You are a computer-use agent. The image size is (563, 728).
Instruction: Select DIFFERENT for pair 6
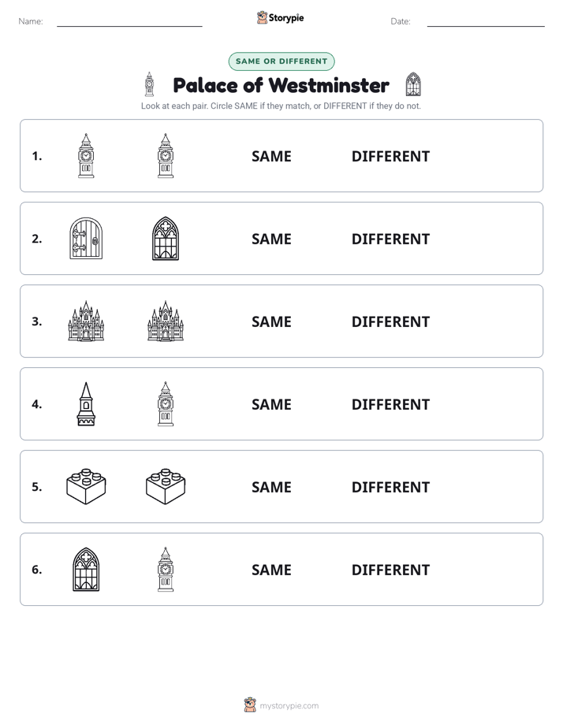point(390,570)
